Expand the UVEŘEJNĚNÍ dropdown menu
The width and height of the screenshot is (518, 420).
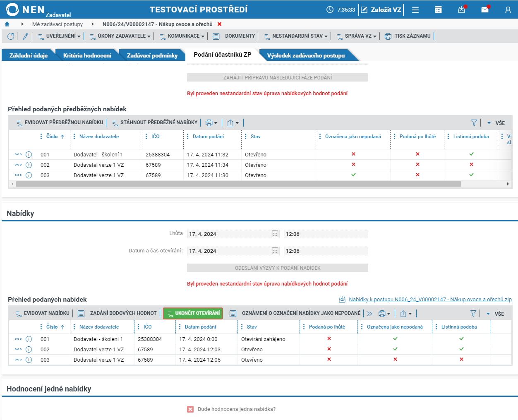coord(60,36)
